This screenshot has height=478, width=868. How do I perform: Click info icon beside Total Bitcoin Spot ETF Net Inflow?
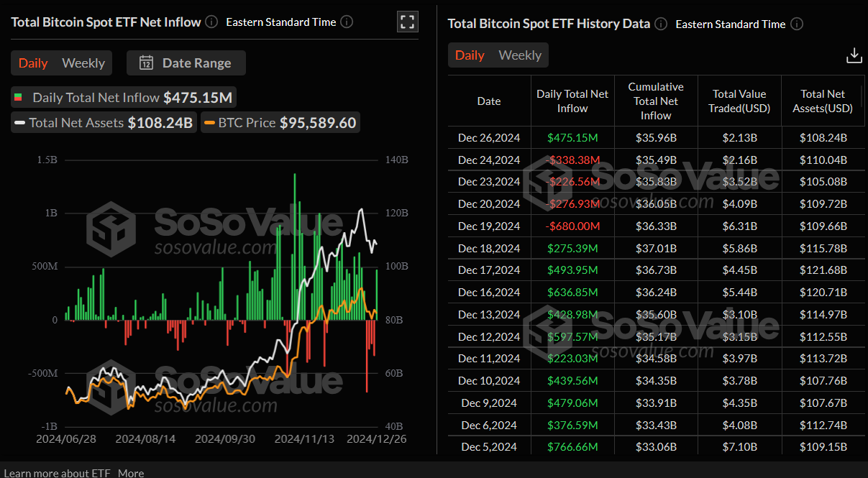[x=211, y=22]
